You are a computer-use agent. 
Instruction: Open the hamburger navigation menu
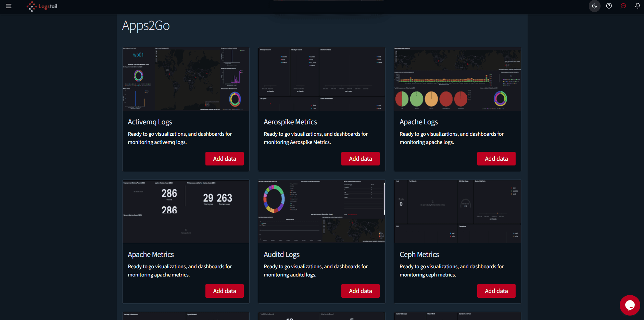pos(9,6)
